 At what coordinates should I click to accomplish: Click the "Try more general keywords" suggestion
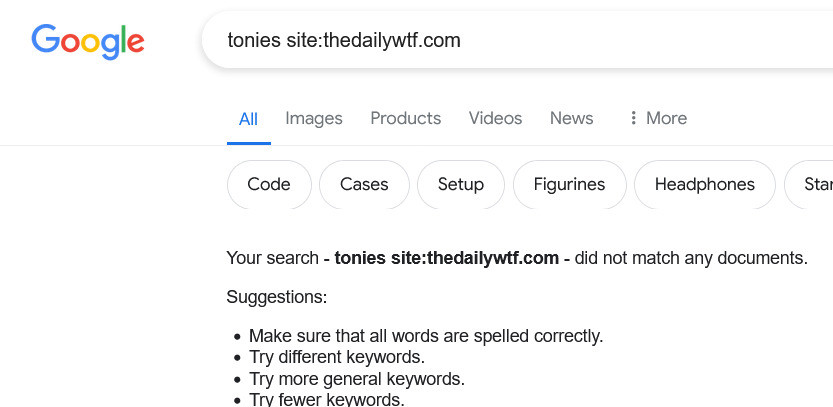pyautogui.click(x=357, y=379)
